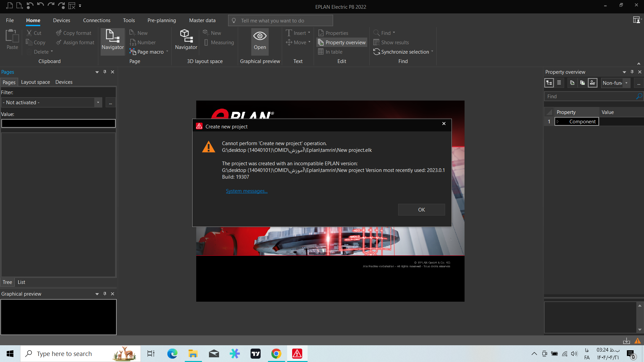Image resolution: width=644 pixels, height=362 pixels.
Task: Pin the Graphical preview panel
Action: coord(105,294)
